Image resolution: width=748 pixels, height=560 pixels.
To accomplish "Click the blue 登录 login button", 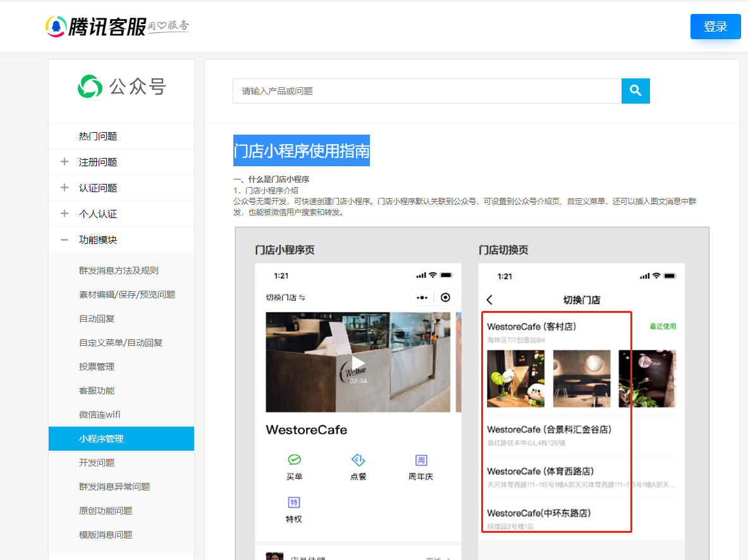I will [x=715, y=27].
